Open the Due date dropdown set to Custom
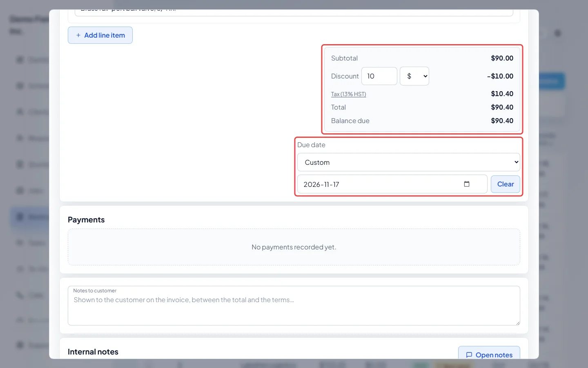Screen dimensions: 588x368 [x=409, y=162]
